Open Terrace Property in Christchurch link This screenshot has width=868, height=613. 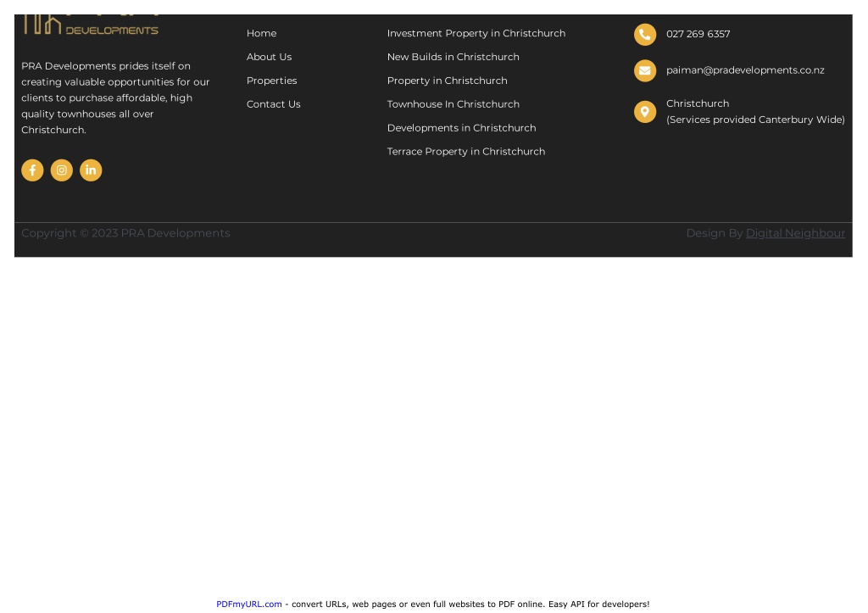click(x=466, y=152)
